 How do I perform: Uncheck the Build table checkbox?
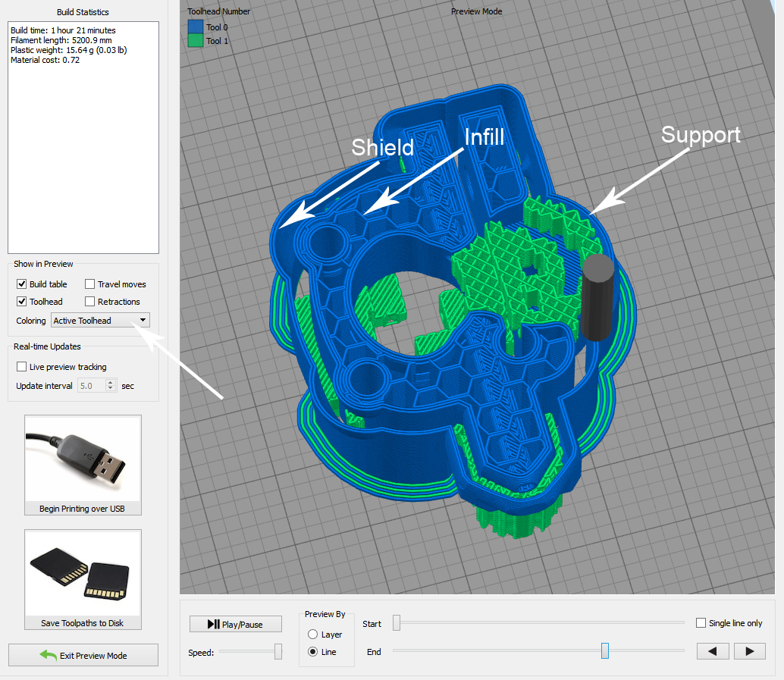pyautogui.click(x=22, y=284)
